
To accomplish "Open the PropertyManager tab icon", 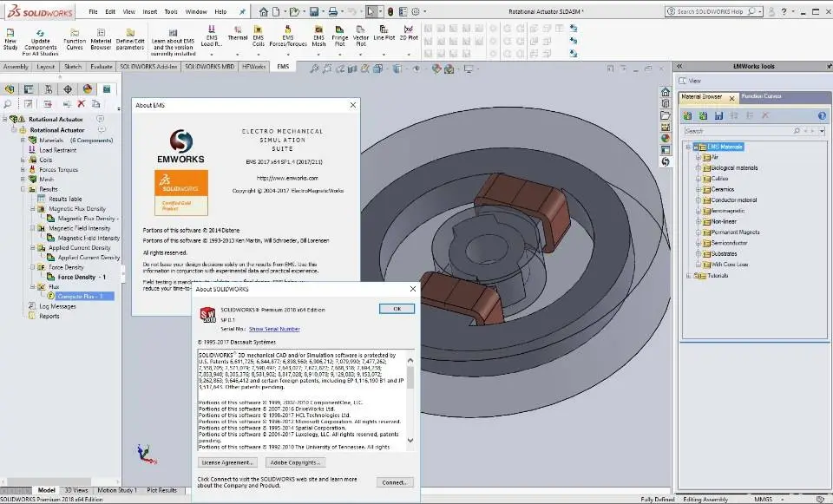I will (29, 88).
